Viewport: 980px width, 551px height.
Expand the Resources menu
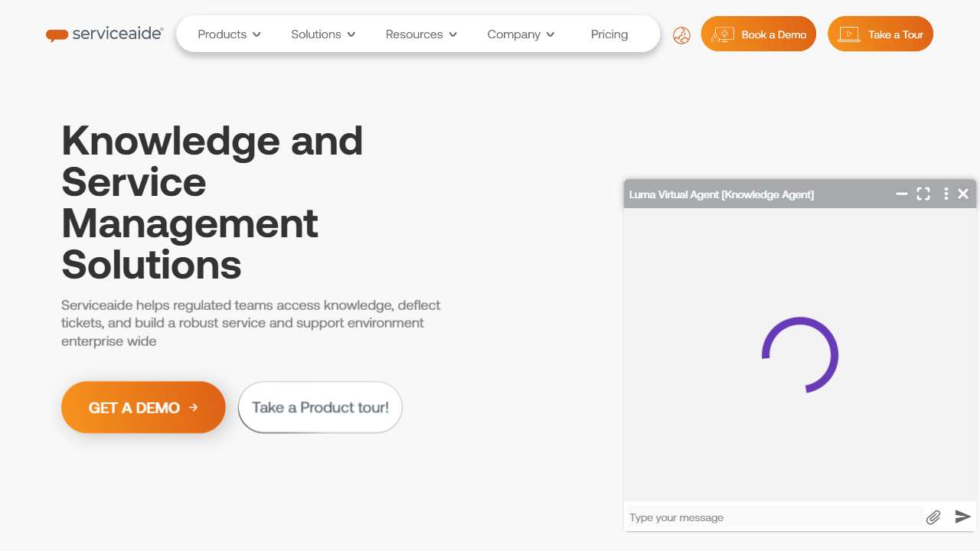[421, 34]
